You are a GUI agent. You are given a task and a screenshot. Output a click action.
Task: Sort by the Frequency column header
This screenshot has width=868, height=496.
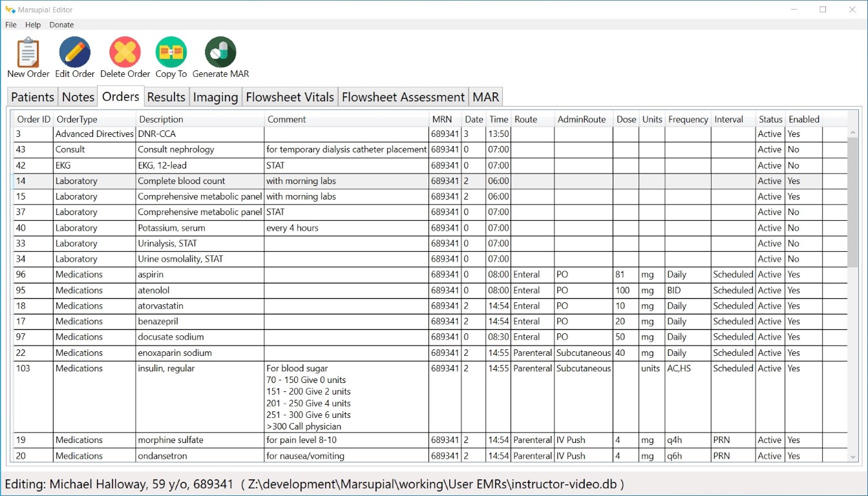[x=688, y=119]
